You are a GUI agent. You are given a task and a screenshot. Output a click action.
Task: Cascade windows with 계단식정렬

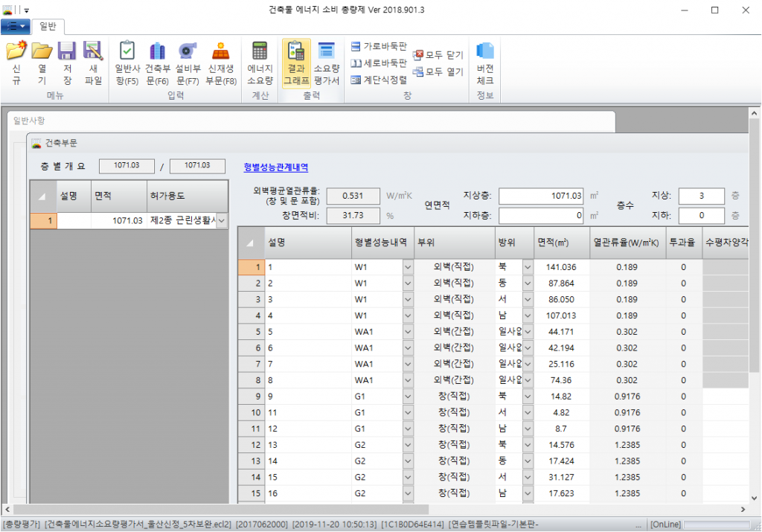tap(379, 80)
